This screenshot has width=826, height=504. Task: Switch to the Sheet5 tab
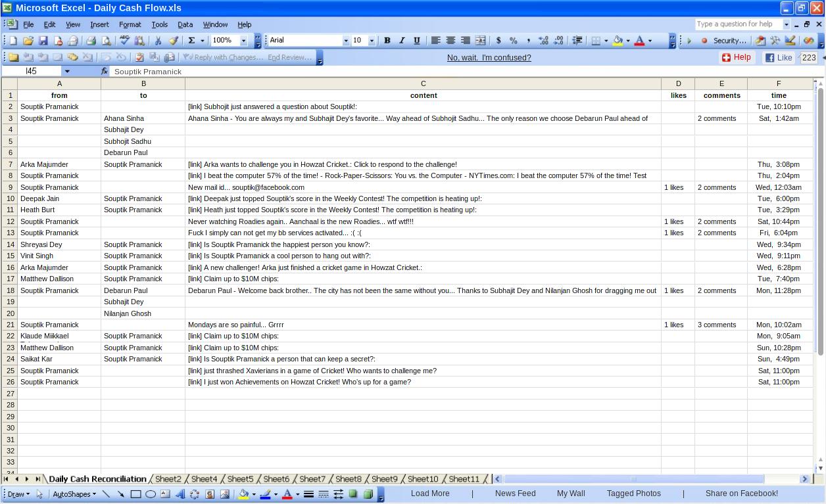(x=240, y=479)
